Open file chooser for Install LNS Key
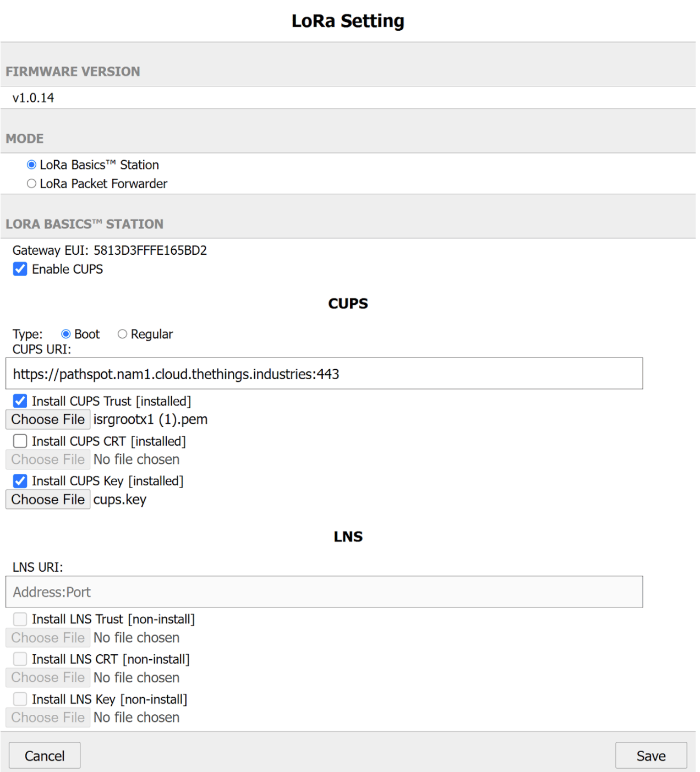The image size is (700, 772). click(x=47, y=717)
